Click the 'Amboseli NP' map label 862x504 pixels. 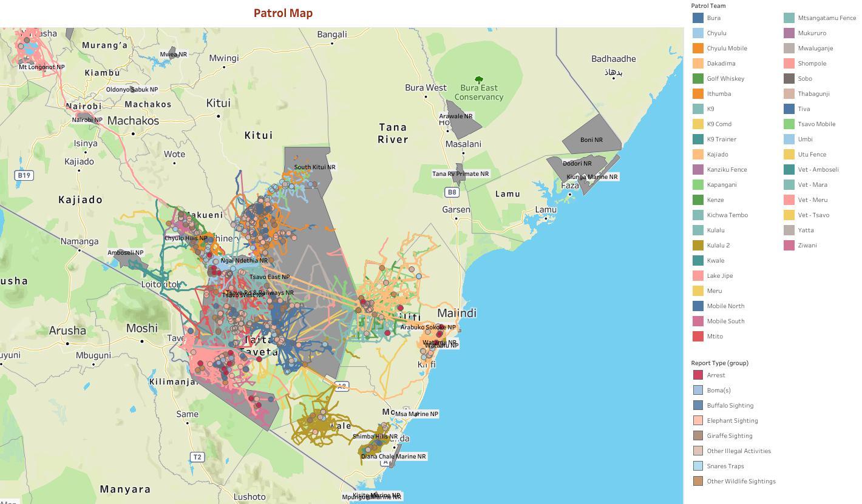pos(126,253)
